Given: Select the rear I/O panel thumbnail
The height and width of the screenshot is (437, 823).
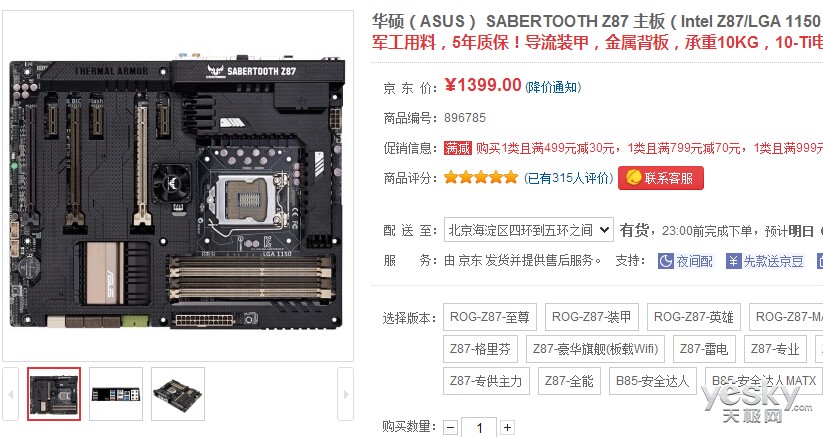Looking at the screenshot, I should click(x=116, y=394).
